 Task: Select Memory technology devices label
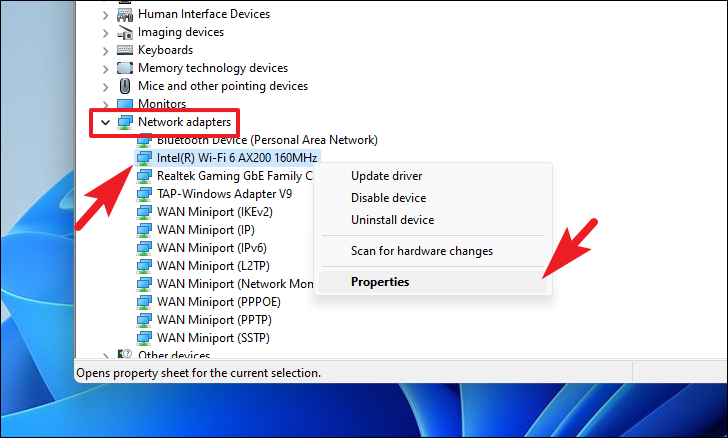point(213,68)
